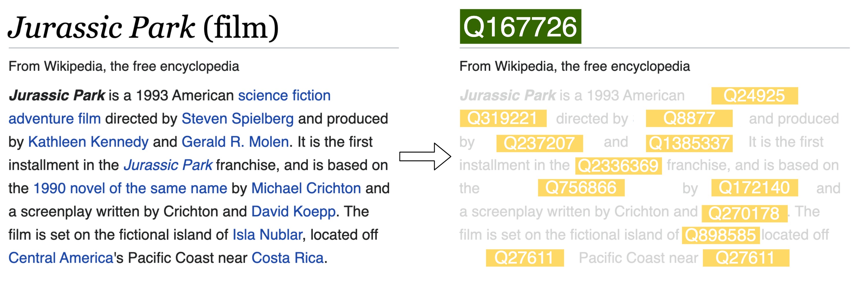Click the right-pointing transformation arrow
The image size is (868, 287).
point(425,157)
